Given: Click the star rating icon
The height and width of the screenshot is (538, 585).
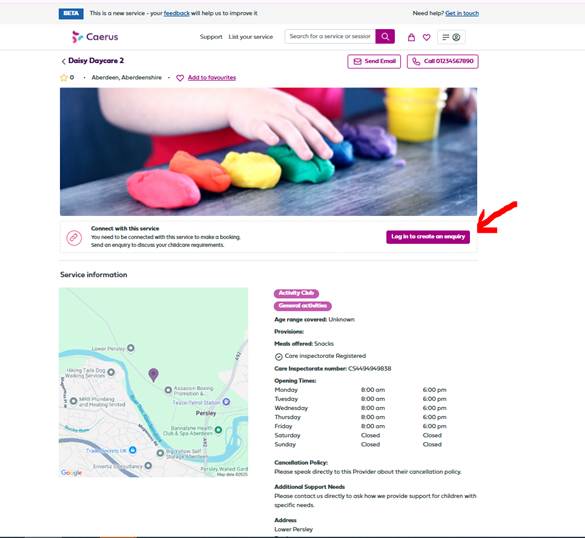Looking at the screenshot, I should 64,78.
